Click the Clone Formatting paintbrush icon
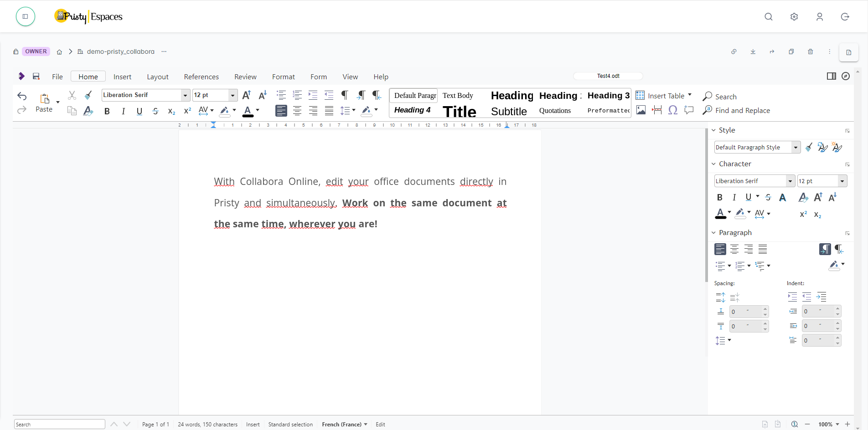The height and width of the screenshot is (430, 868). [88, 95]
